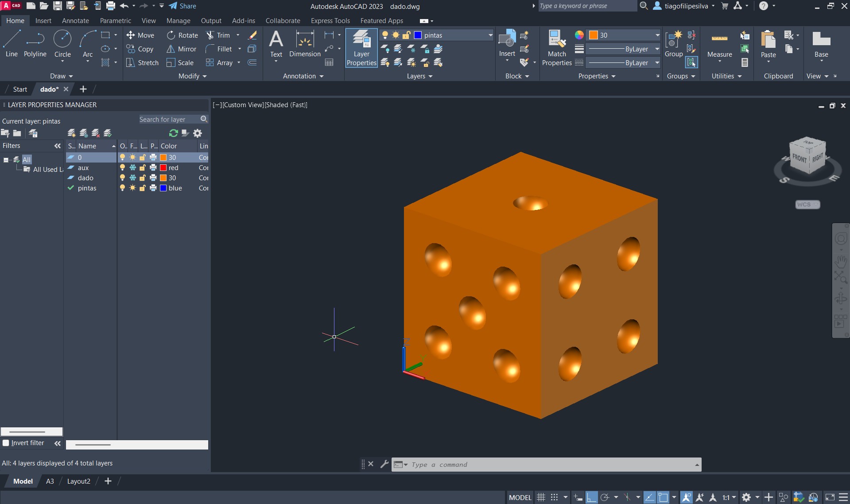The image size is (850, 504).
Task: Select the Line drawing tool
Action: 12,43
